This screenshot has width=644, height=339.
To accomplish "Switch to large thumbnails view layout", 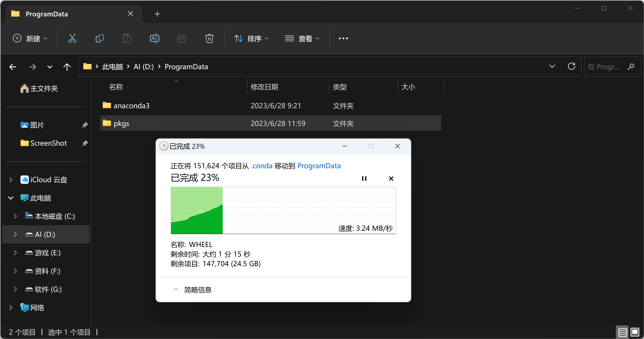I will pyautogui.click(x=635, y=332).
